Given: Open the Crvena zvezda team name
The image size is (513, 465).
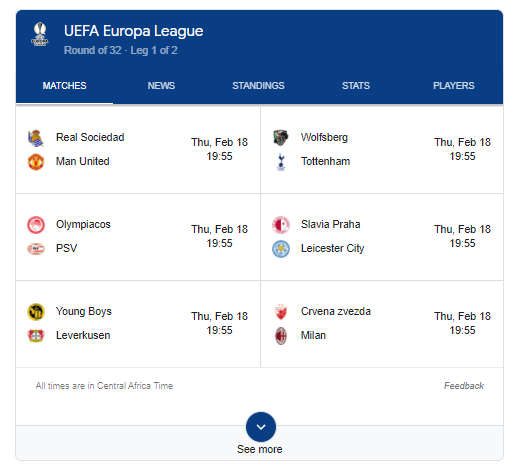Looking at the screenshot, I should coord(336,311).
